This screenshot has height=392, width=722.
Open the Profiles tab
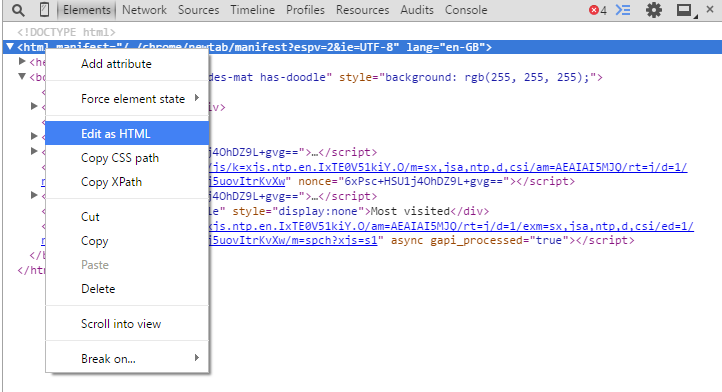305,10
